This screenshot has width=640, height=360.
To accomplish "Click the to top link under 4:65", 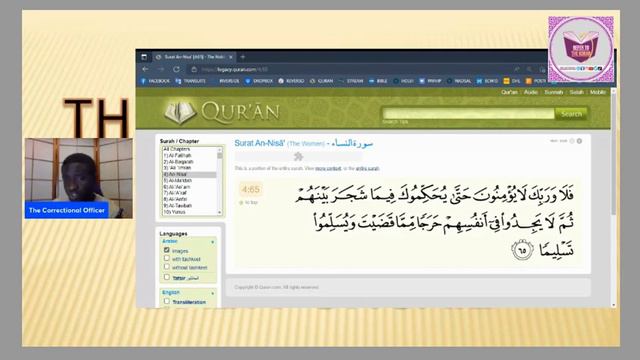I will (x=249, y=202).
